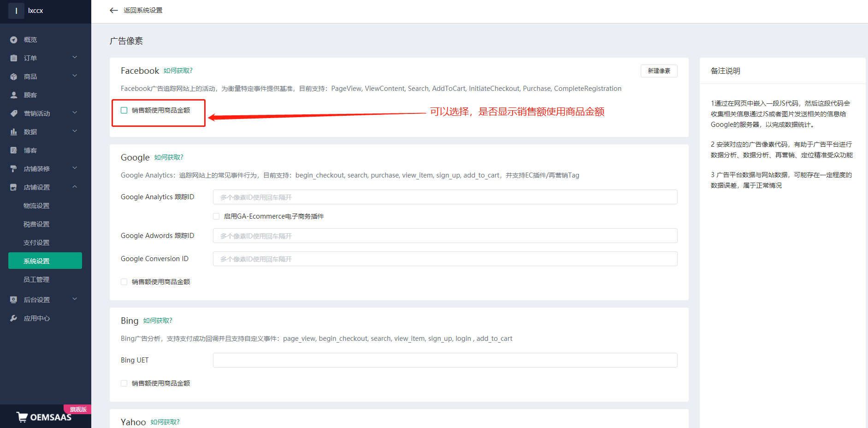Check Bing section 销售额使用商品金额 checkbox

[x=124, y=383]
